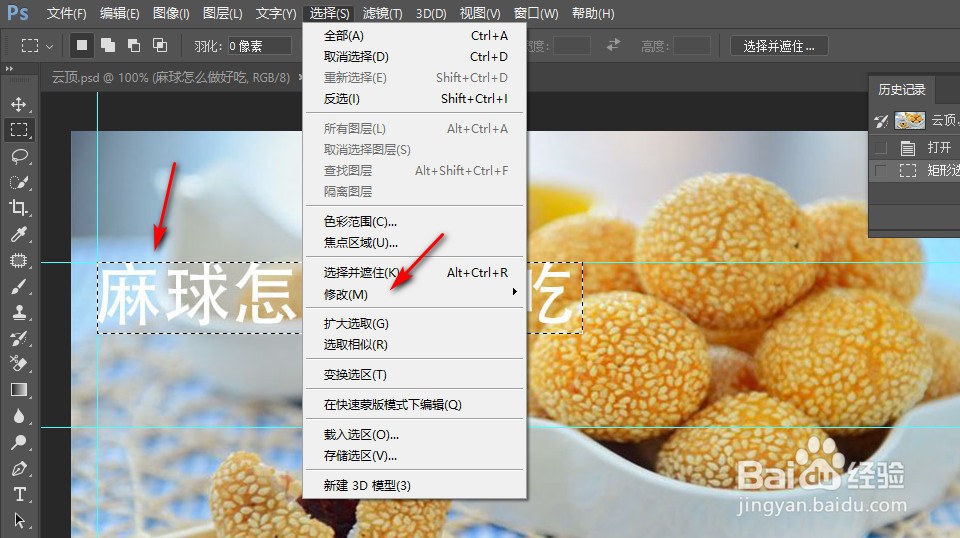Choose 在快速蒙版模式下编辑(Q)

click(x=415, y=405)
